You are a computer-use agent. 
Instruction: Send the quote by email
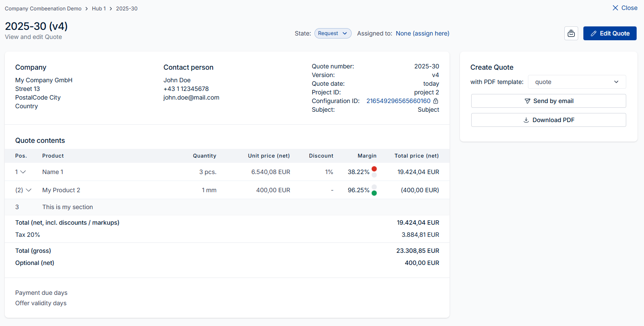(548, 101)
